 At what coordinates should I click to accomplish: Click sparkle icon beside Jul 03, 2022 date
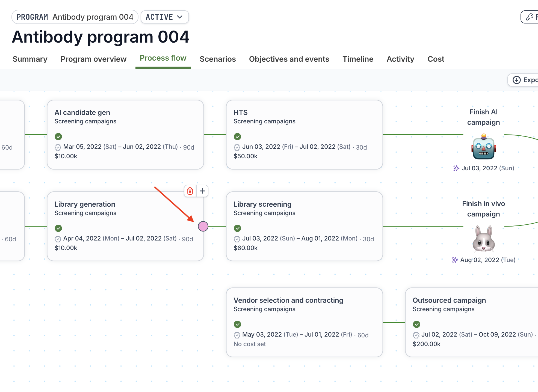(456, 168)
